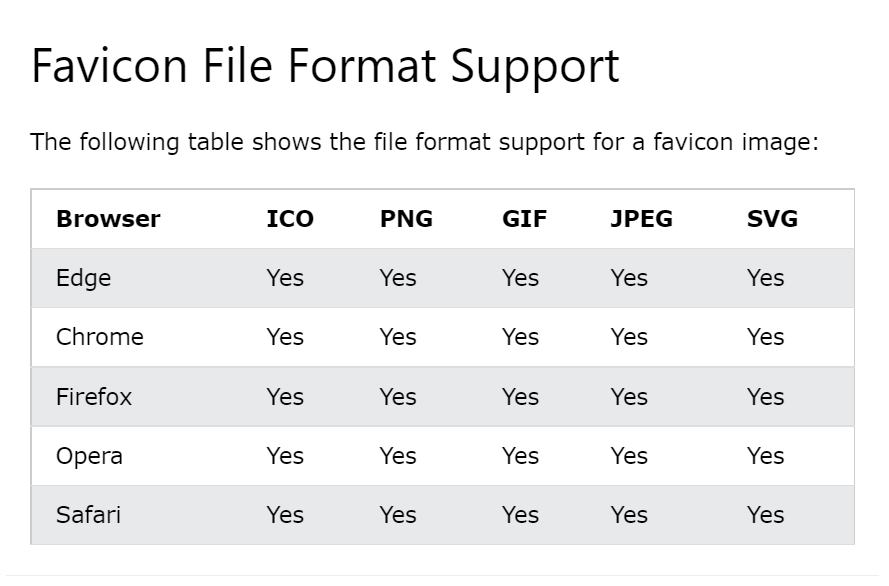The width and height of the screenshot is (889, 586).
Task: Select Edge's PNG support cell
Action: click(x=398, y=278)
